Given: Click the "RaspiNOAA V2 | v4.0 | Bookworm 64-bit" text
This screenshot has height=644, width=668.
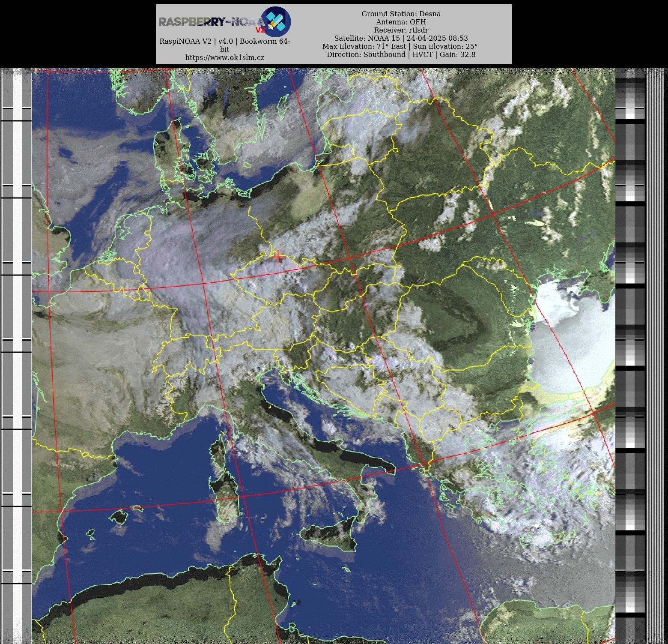Looking at the screenshot, I should (x=225, y=45).
